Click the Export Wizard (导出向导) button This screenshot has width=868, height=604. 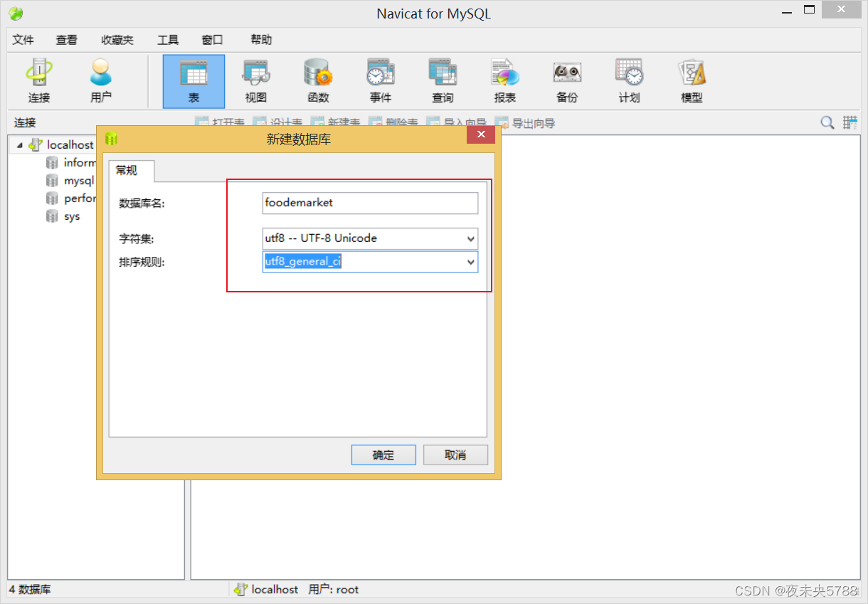click(525, 123)
